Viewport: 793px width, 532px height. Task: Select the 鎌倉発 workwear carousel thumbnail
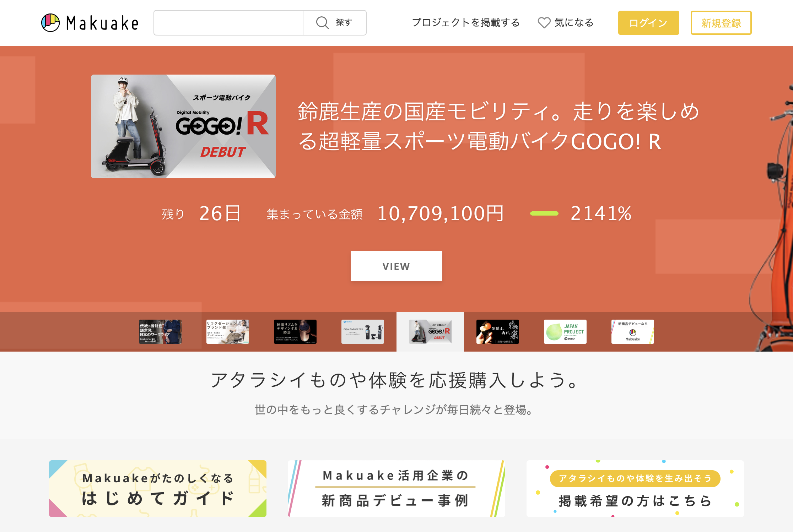click(x=160, y=332)
